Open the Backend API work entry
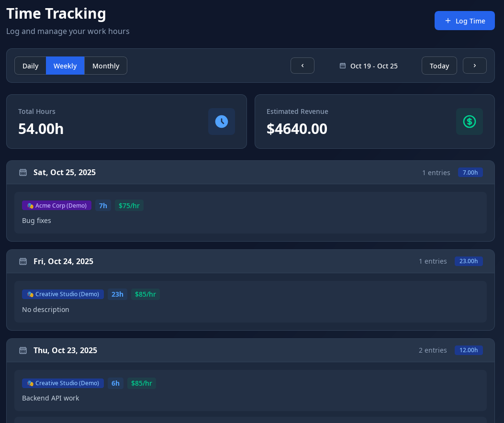Viewport: 504px width, 423px height. 250,398
